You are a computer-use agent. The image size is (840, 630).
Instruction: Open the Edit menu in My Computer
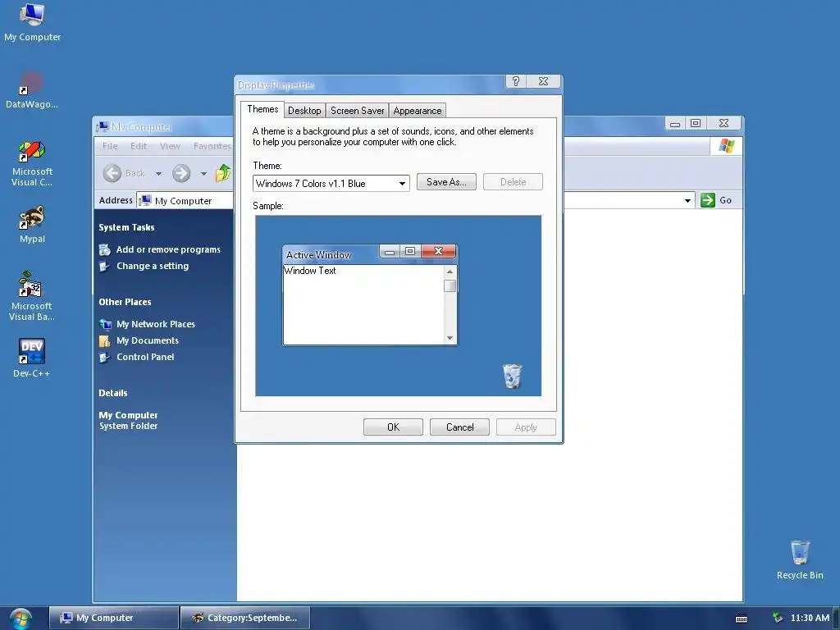pos(138,146)
